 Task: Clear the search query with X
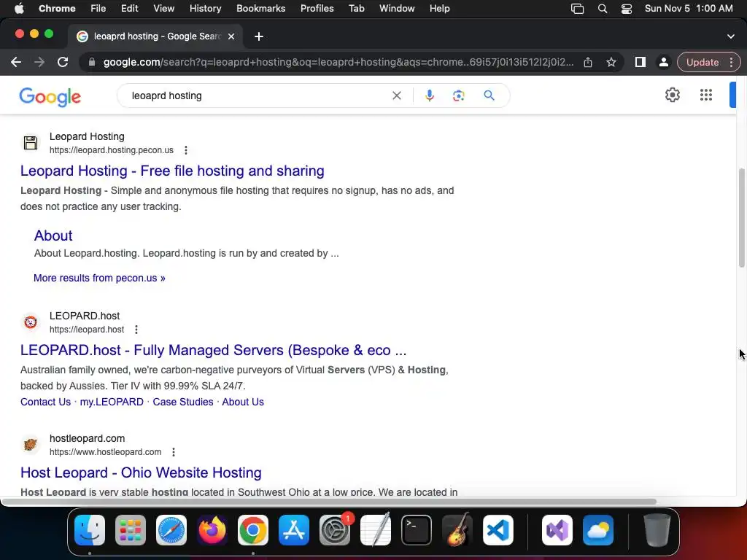396,96
